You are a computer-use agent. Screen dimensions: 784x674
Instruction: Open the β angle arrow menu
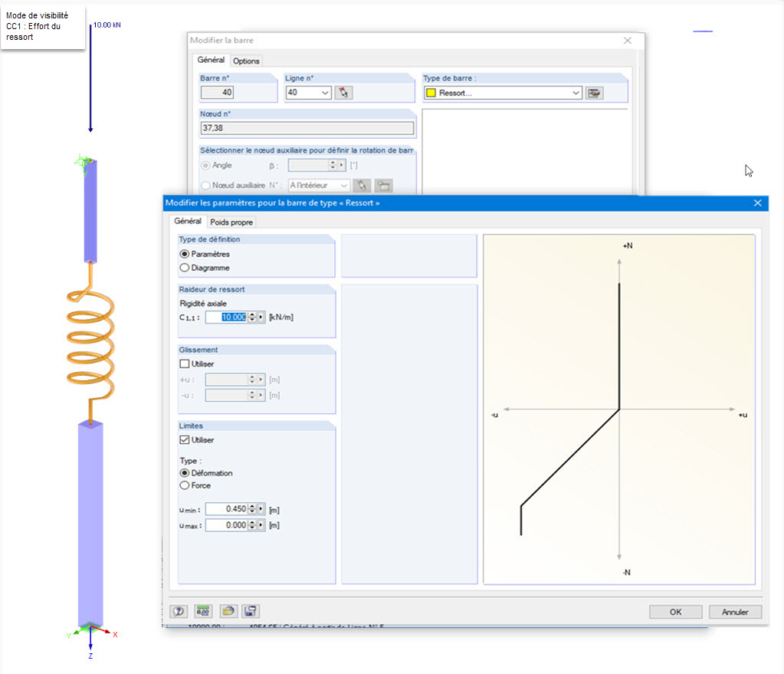(x=342, y=165)
